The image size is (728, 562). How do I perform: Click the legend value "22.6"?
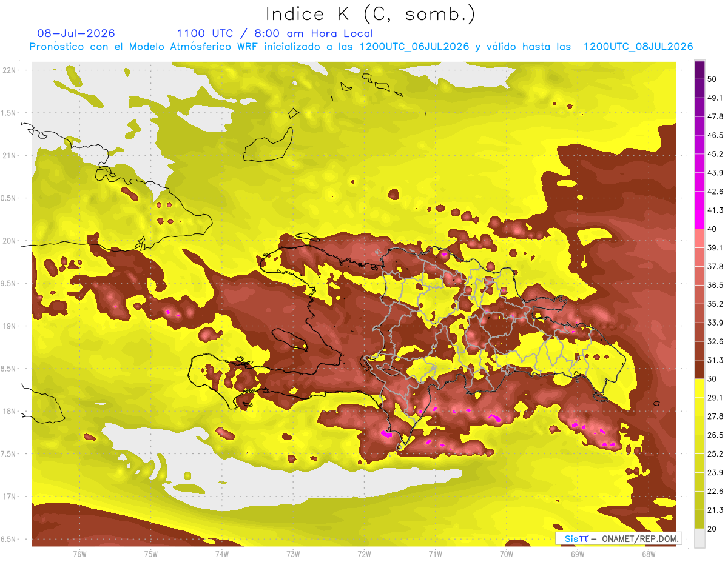click(715, 492)
